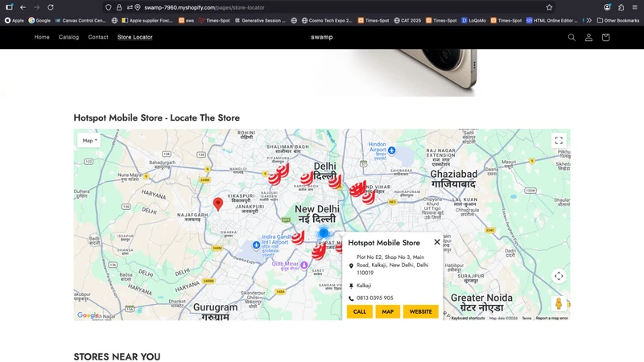Image resolution: width=644 pixels, height=362 pixels.
Task: Open the shopping cart icon
Action: tap(605, 37)
